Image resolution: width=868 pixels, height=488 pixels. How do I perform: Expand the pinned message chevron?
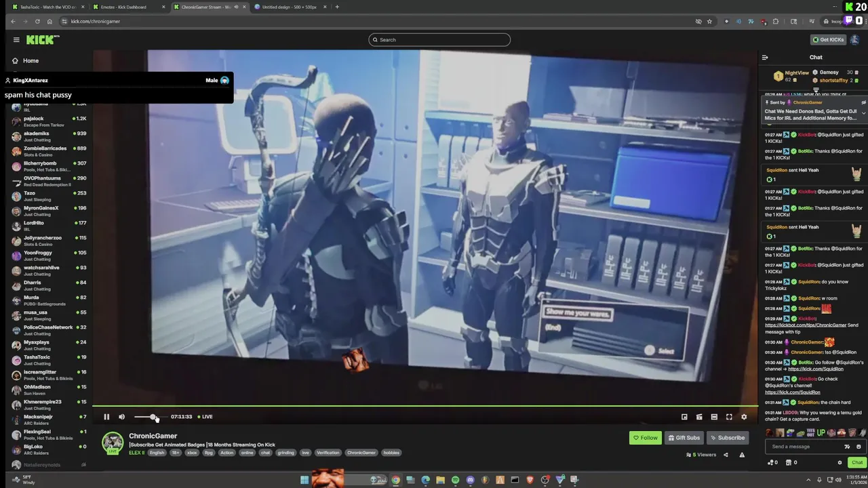863,113
